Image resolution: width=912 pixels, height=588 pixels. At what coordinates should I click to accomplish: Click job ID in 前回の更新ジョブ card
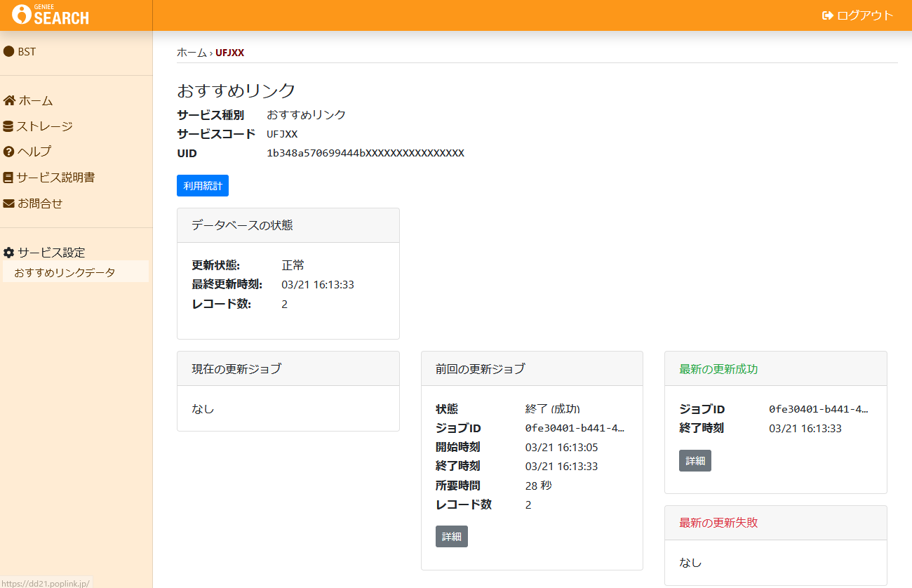(575, 428)
